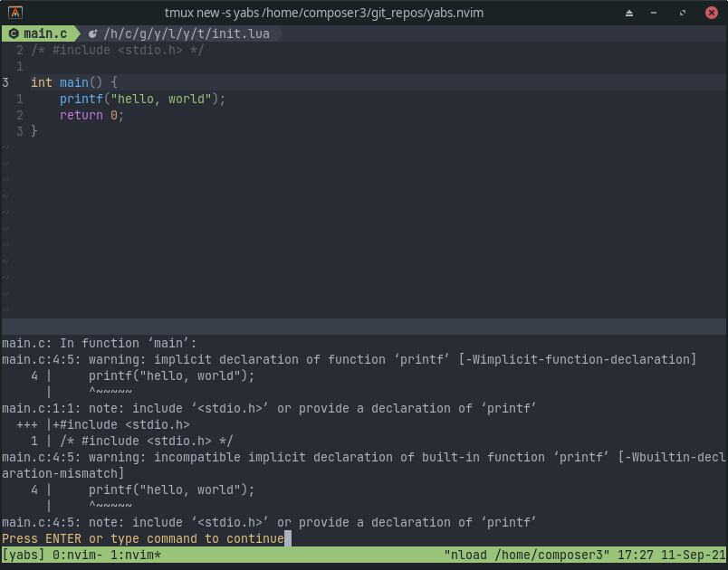This screenshot has height=570, width=728.
Task: Click the '+++ |+#include <stdio.h>' suggestion line
Action: [103, 425]
